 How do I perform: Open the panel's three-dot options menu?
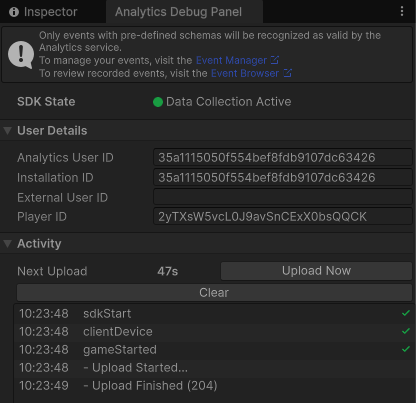coord(402,11)
